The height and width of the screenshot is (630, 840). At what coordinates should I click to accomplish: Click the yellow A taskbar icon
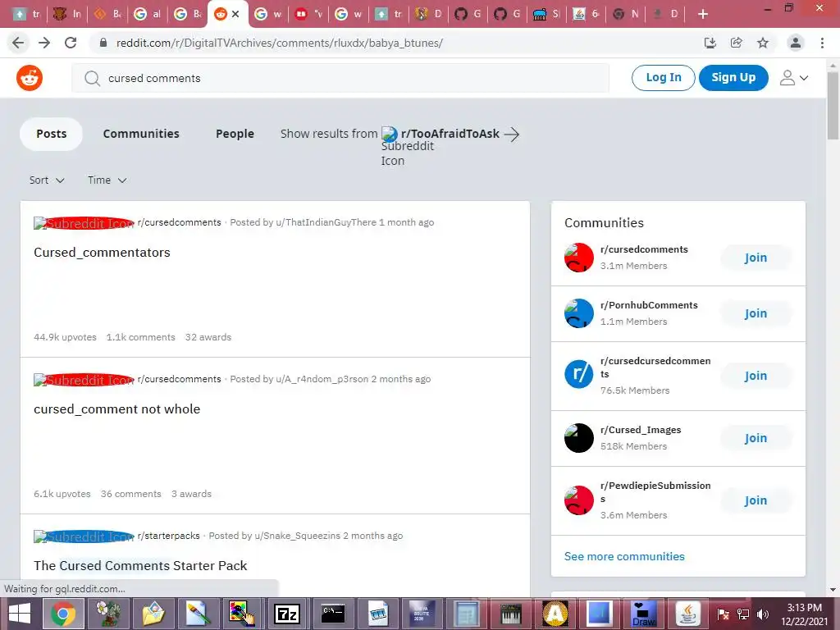[x=555, y=614]
